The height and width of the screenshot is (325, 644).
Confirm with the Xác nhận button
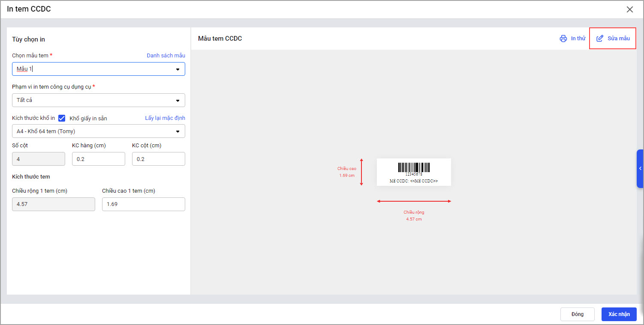pyautogui.click(x=619, y=314)
